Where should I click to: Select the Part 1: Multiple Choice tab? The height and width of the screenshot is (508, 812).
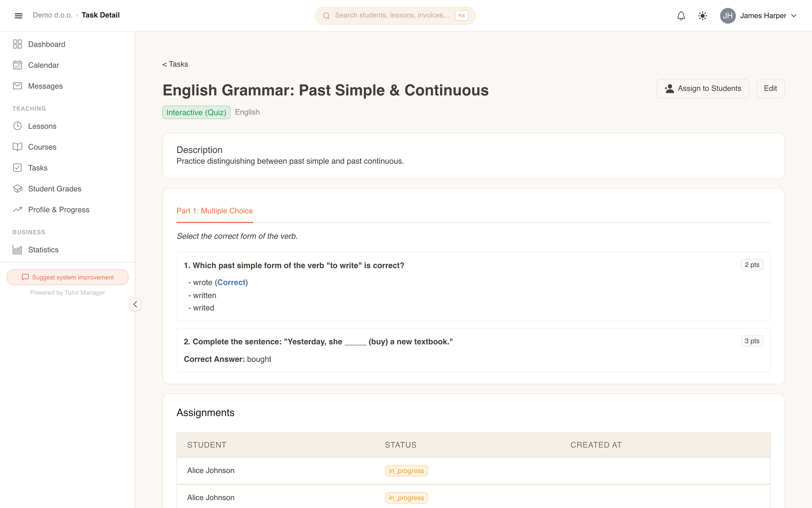coord(214,211)
